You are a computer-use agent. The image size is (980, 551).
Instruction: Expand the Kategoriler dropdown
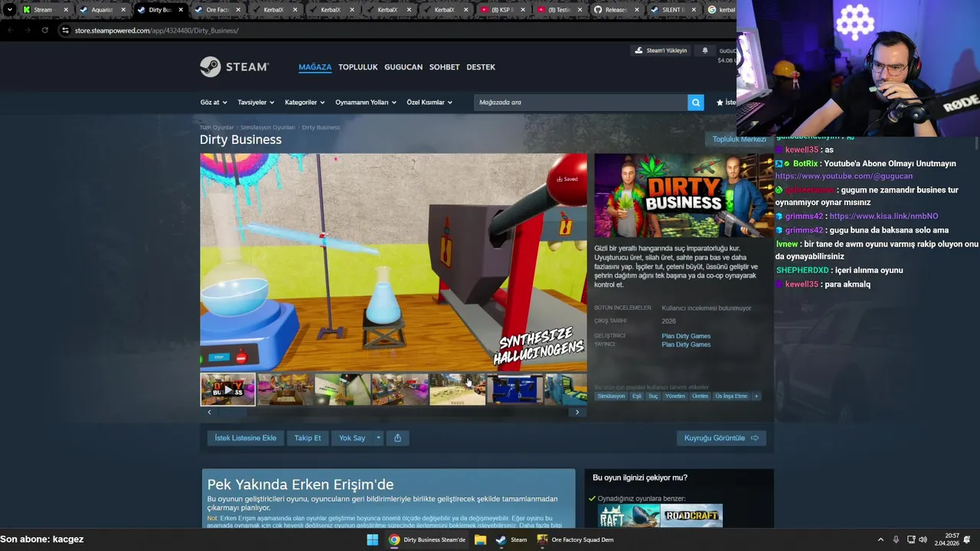tap(305, 103)
